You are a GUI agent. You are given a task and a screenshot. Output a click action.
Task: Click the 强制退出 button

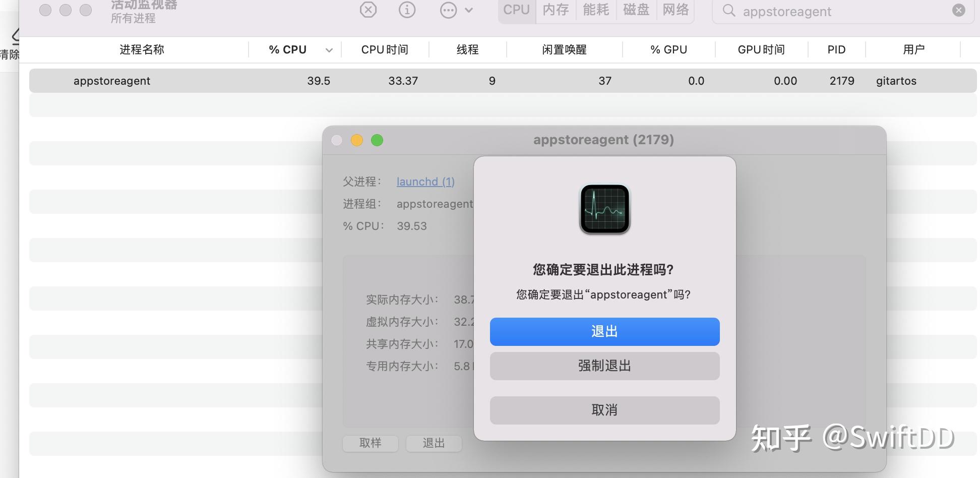click(x=604, y=366)
